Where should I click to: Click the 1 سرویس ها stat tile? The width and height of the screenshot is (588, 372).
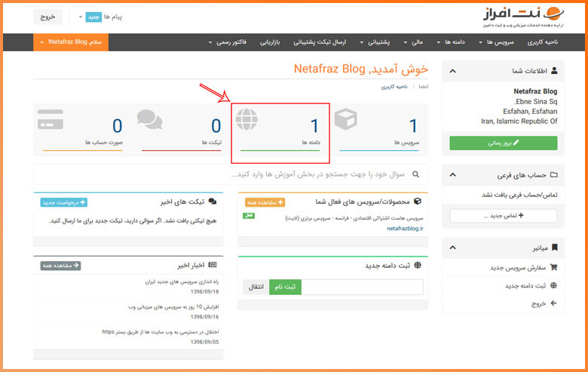378,131
